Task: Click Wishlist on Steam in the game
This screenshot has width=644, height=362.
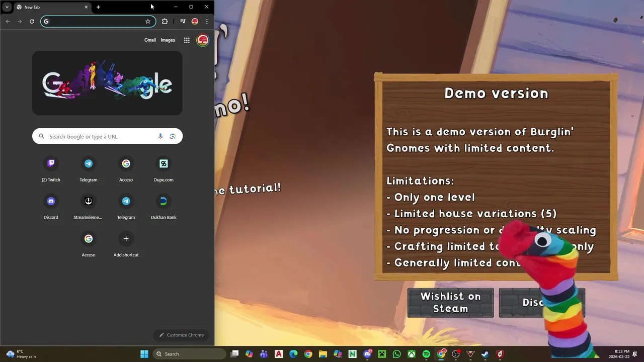Action: pos(450,303)
